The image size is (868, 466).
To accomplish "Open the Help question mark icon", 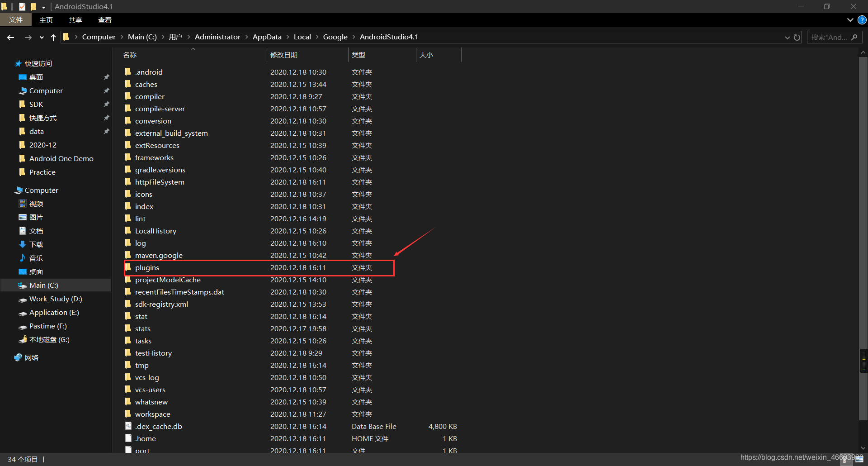I will coord(862,20).
